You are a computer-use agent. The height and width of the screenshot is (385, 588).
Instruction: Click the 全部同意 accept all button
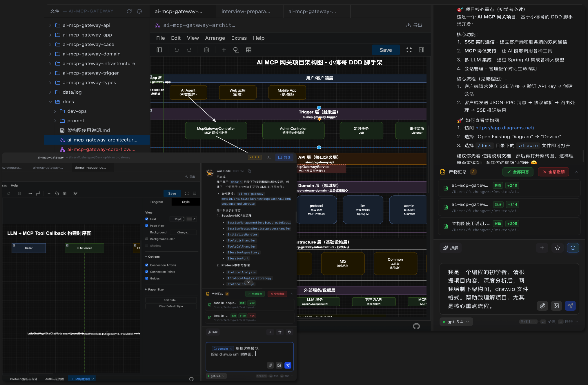coord(518,172)
